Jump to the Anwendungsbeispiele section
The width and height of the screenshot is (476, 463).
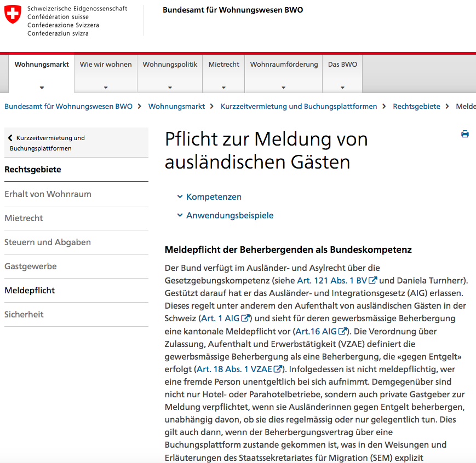tap(230, 216)
